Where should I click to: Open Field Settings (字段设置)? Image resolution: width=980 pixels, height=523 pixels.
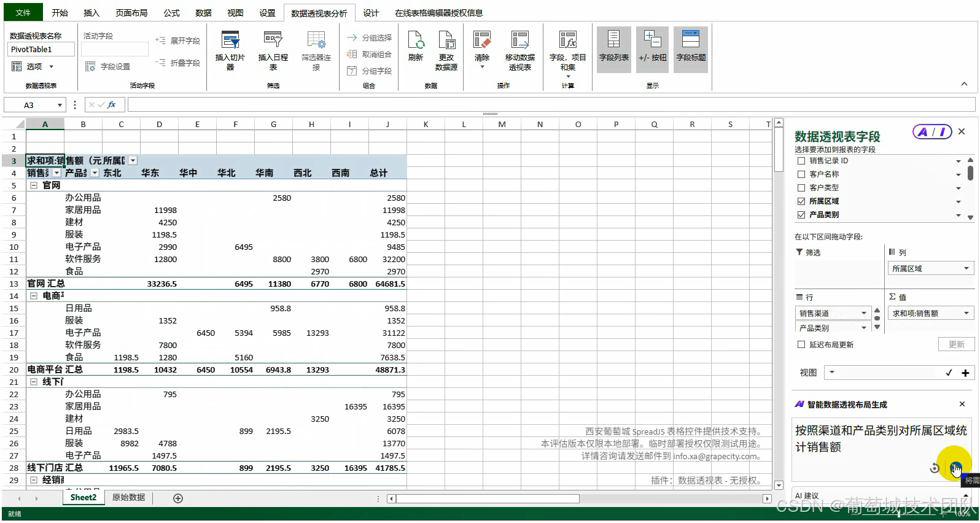108,66
